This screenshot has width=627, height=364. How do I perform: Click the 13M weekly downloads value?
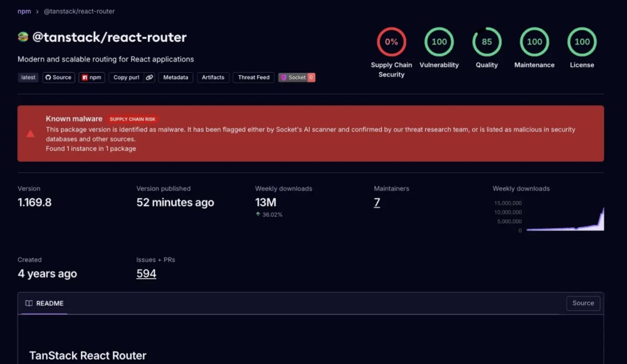[x=265, y=202]
